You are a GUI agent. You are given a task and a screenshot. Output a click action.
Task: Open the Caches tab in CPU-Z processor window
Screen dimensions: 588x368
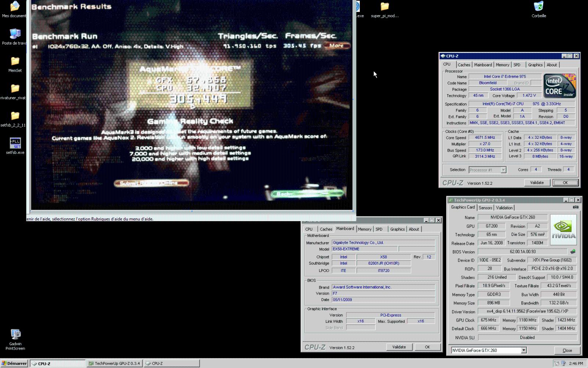[464, 65]
